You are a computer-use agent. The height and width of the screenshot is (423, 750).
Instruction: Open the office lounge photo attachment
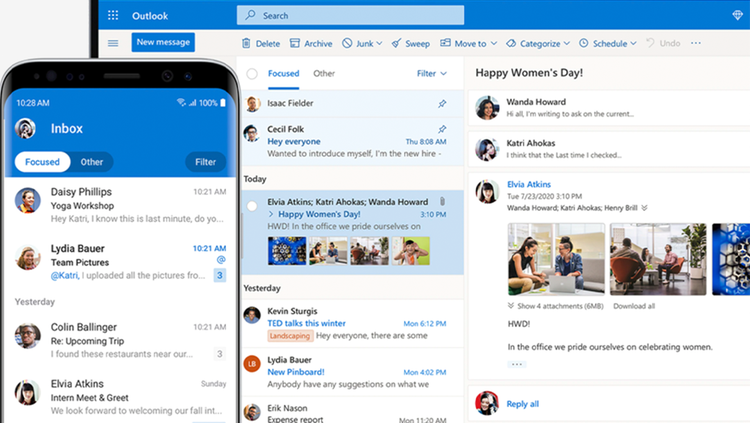pyautogui.click(x=658, y=259)
